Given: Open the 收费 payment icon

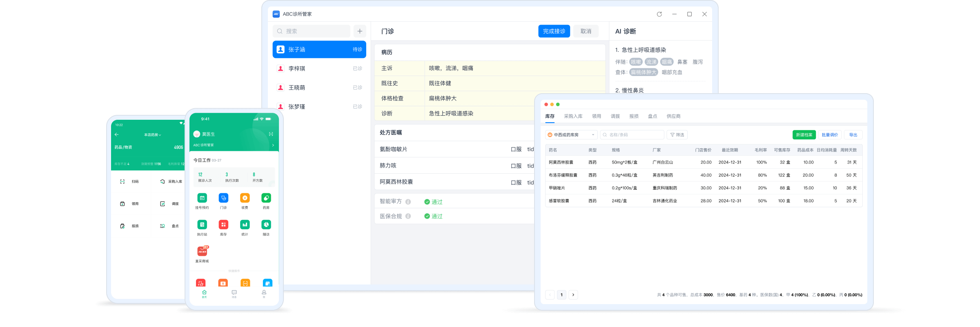Looking at the screenshot, I should click(x=245, y=198).
